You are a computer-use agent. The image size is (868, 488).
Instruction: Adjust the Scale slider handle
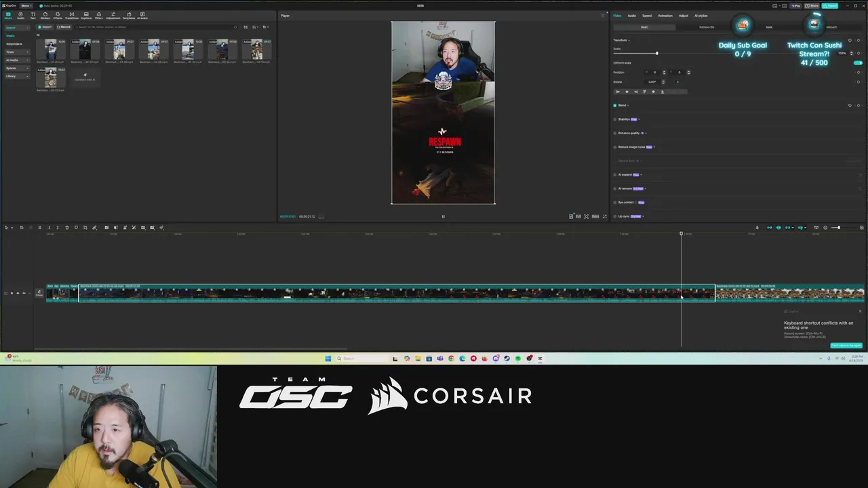point(657,53)
